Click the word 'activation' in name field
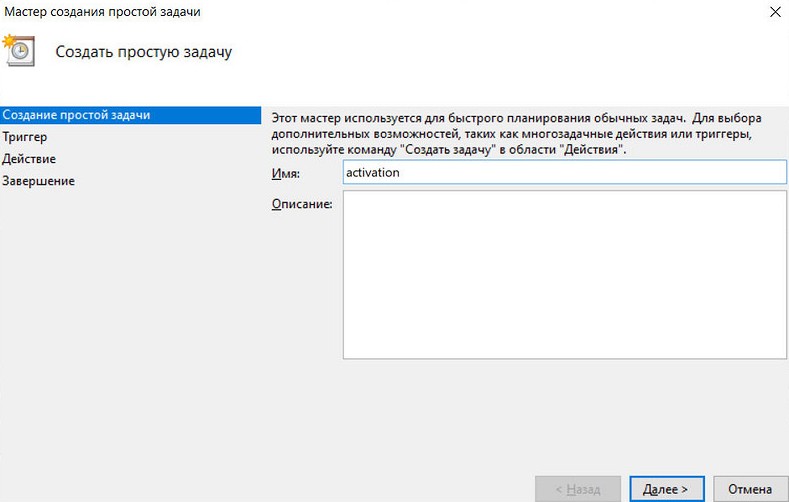Viewport: 789px width, 502px height. click(372, 172)
